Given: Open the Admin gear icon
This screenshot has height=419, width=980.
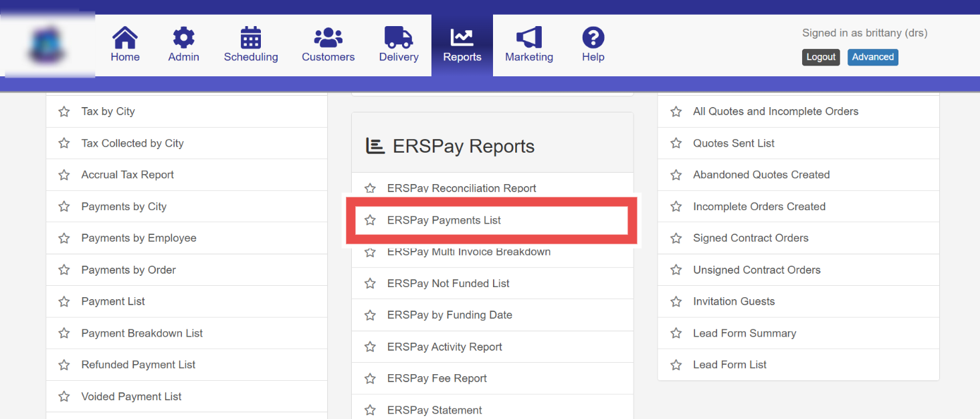Looking at the screenshot, I should pos(183,37).
